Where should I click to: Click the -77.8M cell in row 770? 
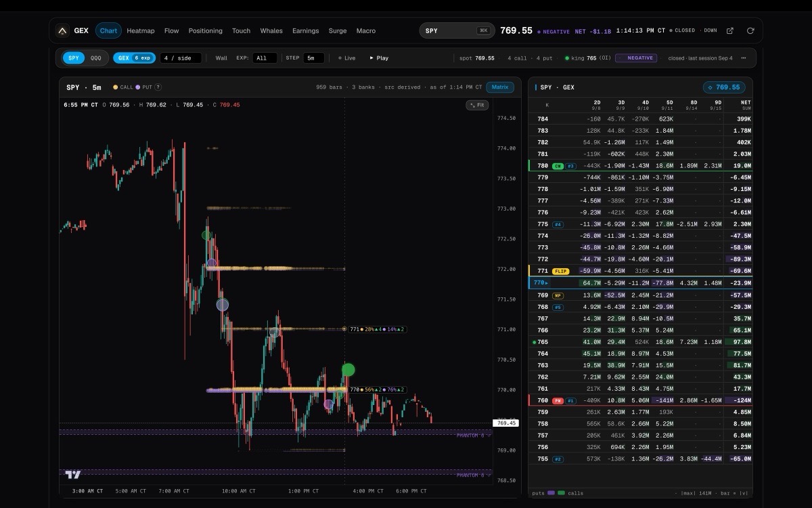[662, 283]
